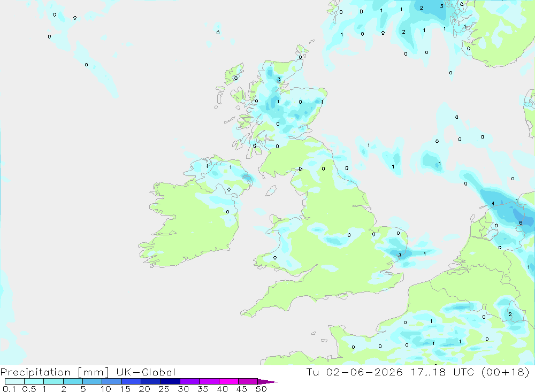Click the "Precipitation" title word

(x=35, y=372)
